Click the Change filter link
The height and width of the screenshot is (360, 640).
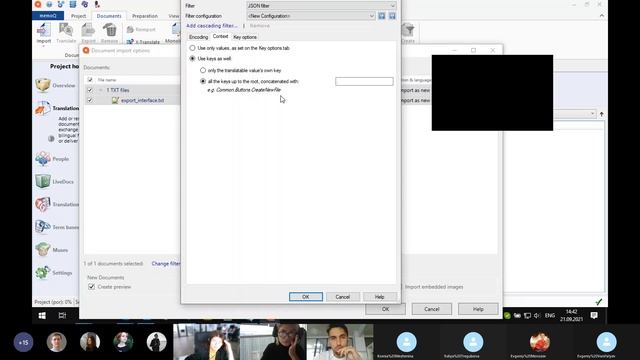[166, 264]
